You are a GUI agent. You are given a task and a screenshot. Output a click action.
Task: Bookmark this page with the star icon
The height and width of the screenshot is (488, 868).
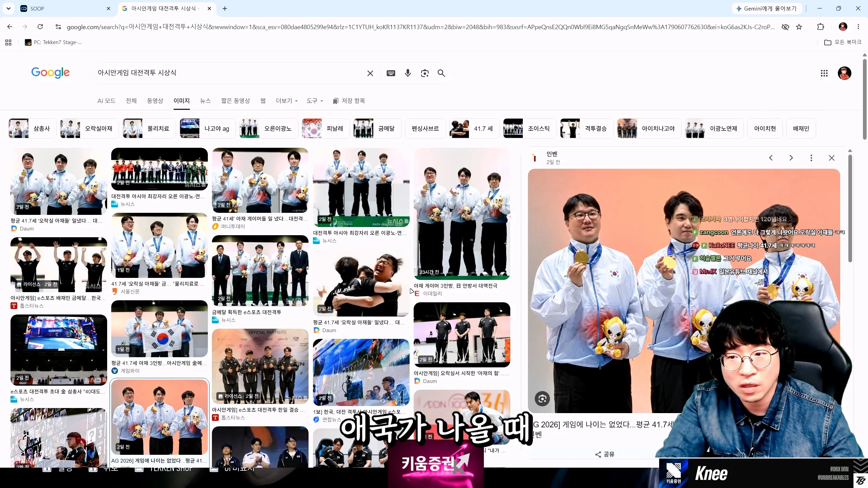(799, 27)
